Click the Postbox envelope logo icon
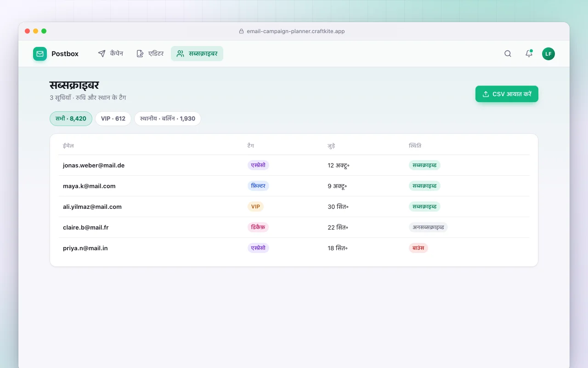The width and height of the screenshot is (588, 368). 40,54
